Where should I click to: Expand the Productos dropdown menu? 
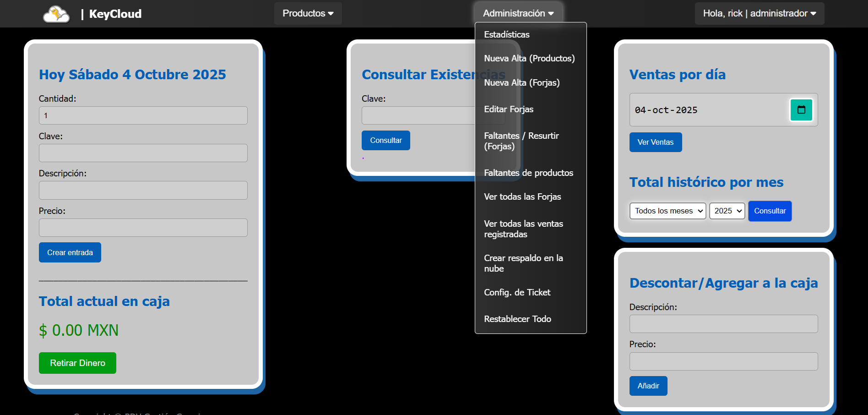(308, 13)
